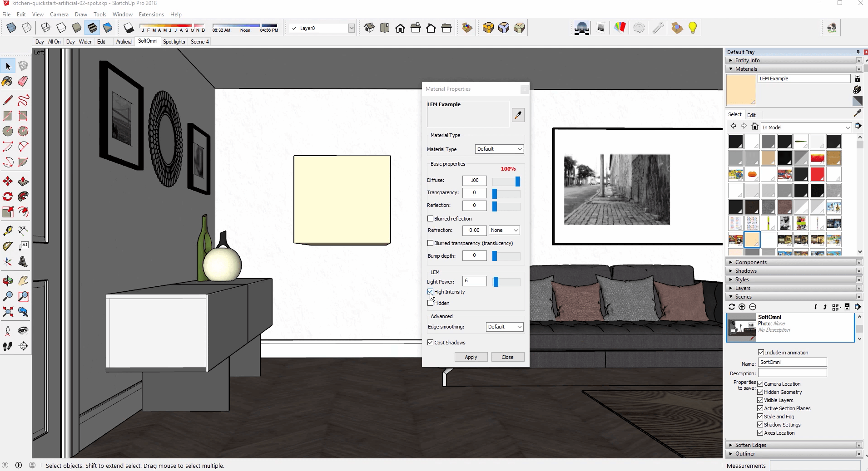868x471 pixels.
Task: Pick the Line drawing tool
Action: [8, 100]
